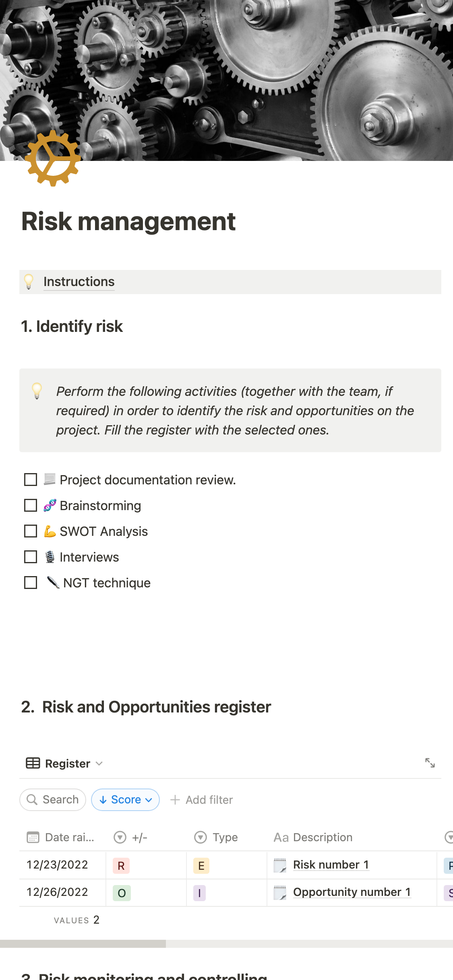
Task: Tick the Brainstorming checkbox
Action: 31,505
